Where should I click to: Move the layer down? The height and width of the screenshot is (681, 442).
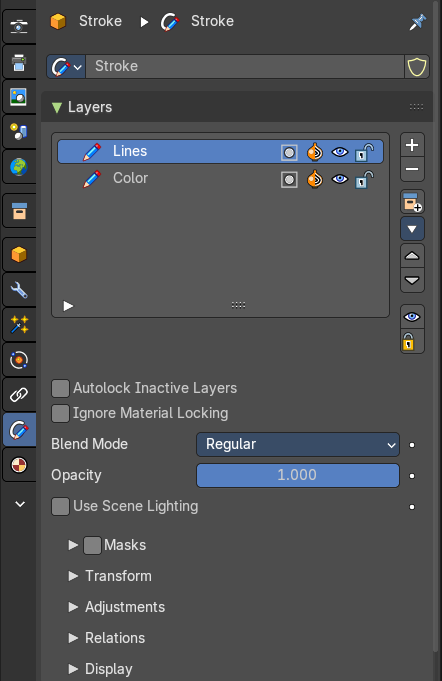tap(412, 280)
